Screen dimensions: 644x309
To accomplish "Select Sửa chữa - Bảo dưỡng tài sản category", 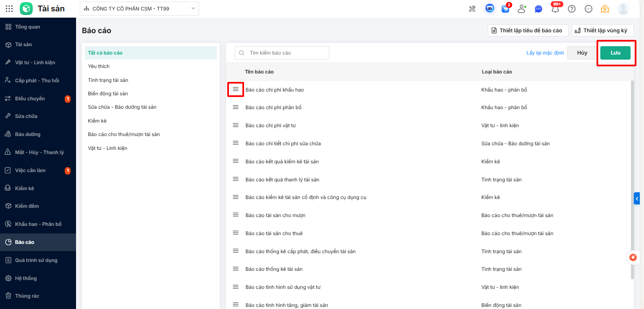I will pyautogui.click(x=151, y=107).
